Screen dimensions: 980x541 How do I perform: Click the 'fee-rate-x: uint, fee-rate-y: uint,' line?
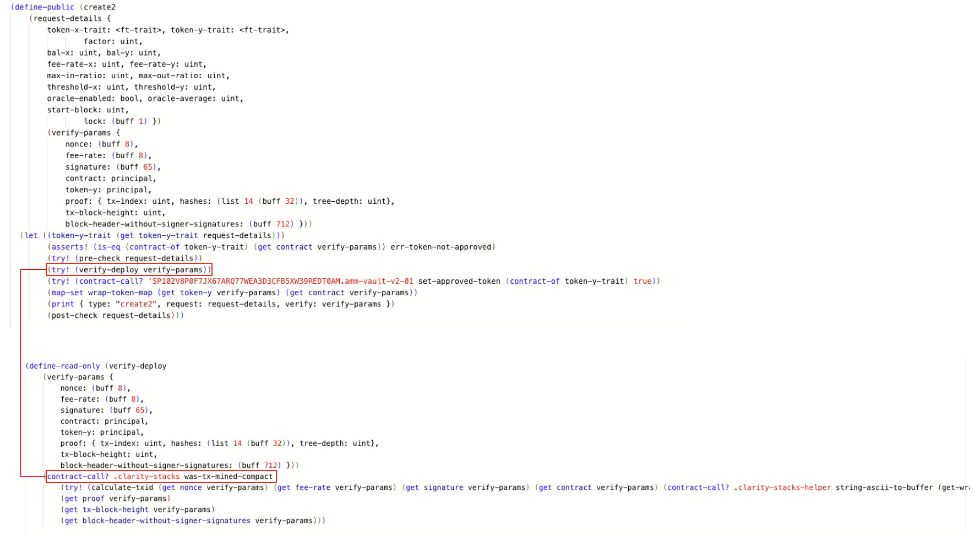coord(127,64)
